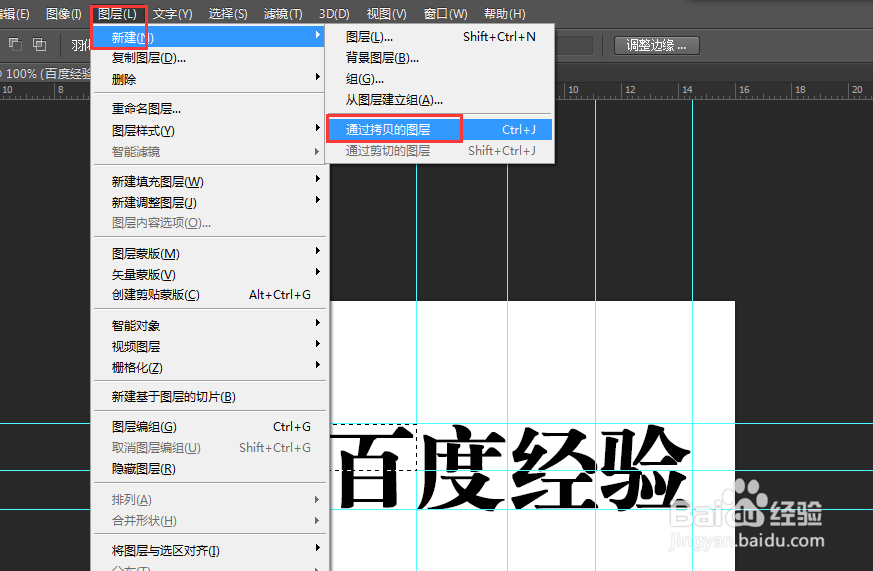Viewport: 873px width, 571px height.
Task: Open the 选择(S) menu
Action: coord(228,14)
